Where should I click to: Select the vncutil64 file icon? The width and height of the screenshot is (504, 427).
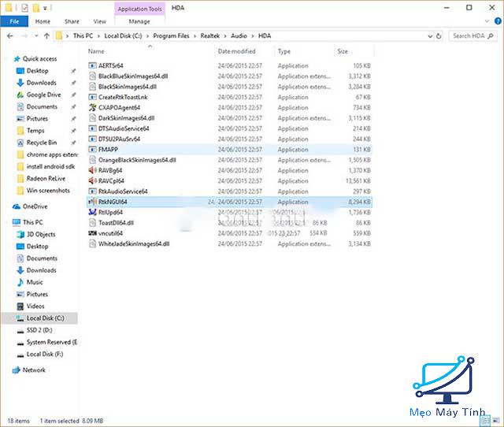[93, 233]
